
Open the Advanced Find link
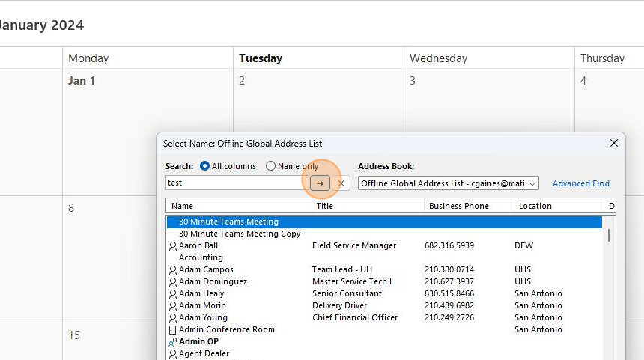581,183
